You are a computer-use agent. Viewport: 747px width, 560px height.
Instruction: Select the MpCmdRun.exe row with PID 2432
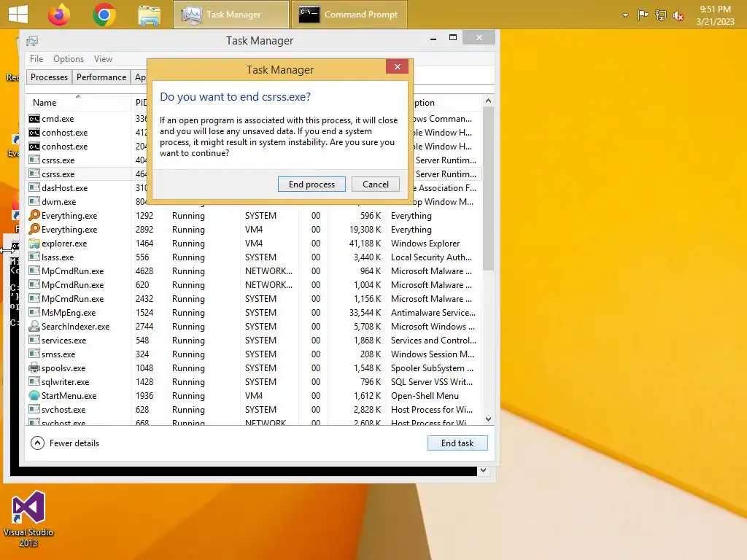(254, 298)
